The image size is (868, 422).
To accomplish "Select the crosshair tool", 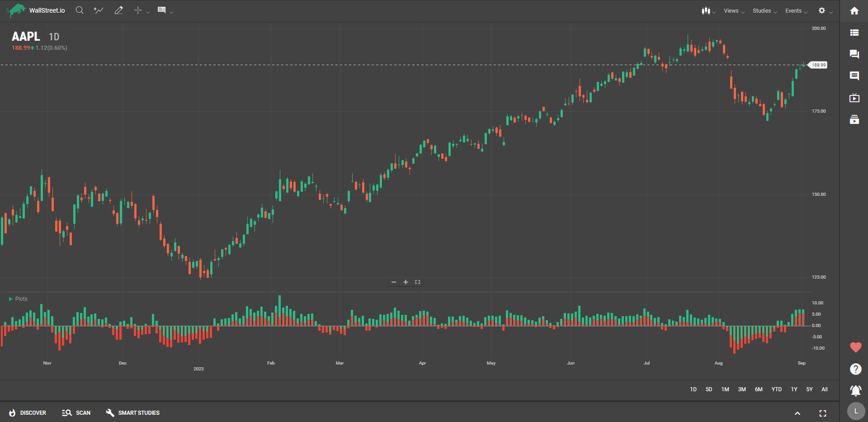I will (138, 10).
